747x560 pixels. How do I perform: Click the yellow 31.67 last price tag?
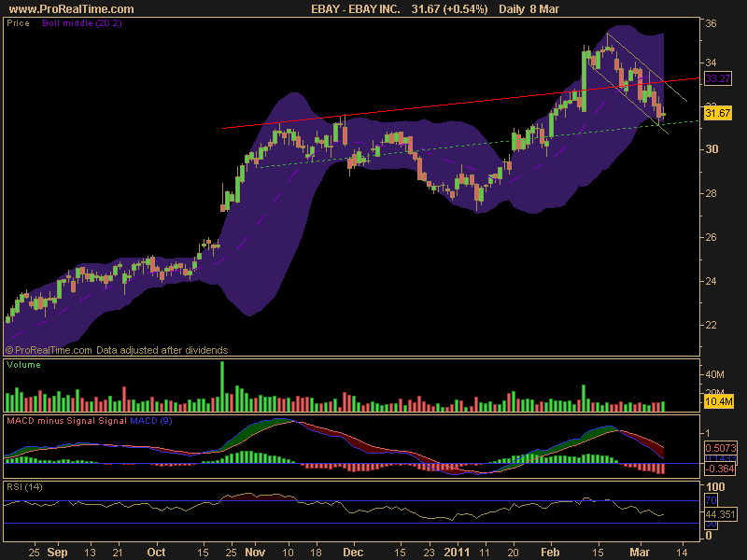click(717, 113)
